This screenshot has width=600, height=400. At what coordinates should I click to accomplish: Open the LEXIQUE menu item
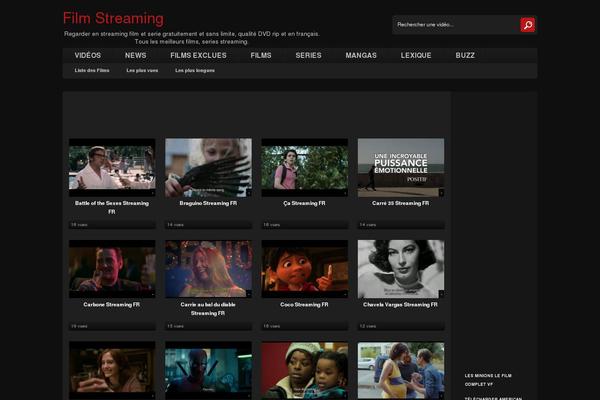click(416, 56)
